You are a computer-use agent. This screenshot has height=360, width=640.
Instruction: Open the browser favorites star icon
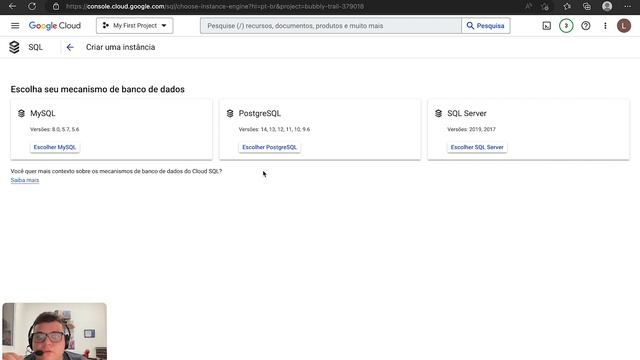pos(567,7)
